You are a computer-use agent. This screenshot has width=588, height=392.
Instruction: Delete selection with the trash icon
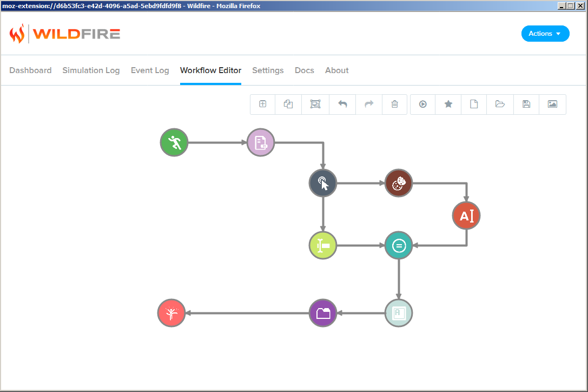395,104
